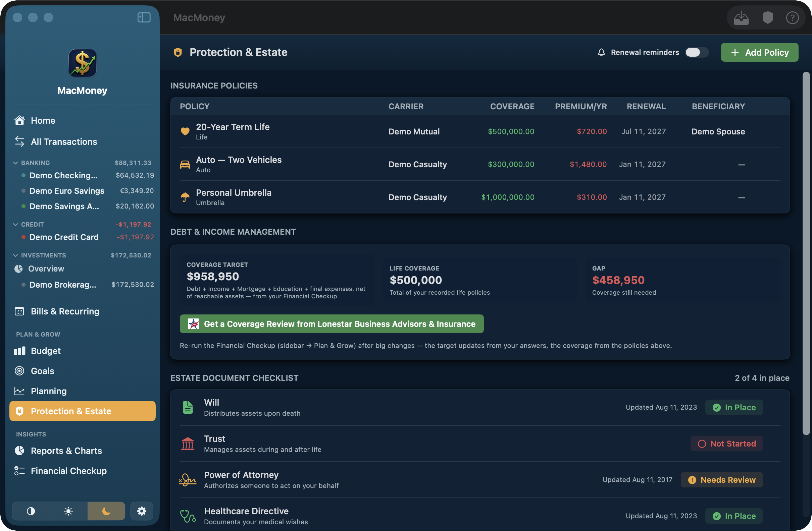Click the Bills & Recurring calendar icon
Viewport: 812px width, 531px height.
(19, 311)
